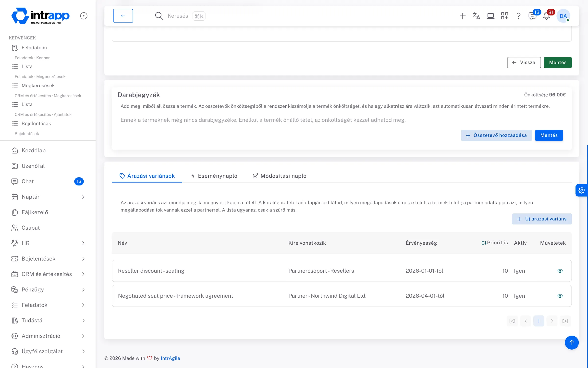This screenshot has width=588, height=368.
Task: Switch to Árazási variánsok tab
Action: 147,176
